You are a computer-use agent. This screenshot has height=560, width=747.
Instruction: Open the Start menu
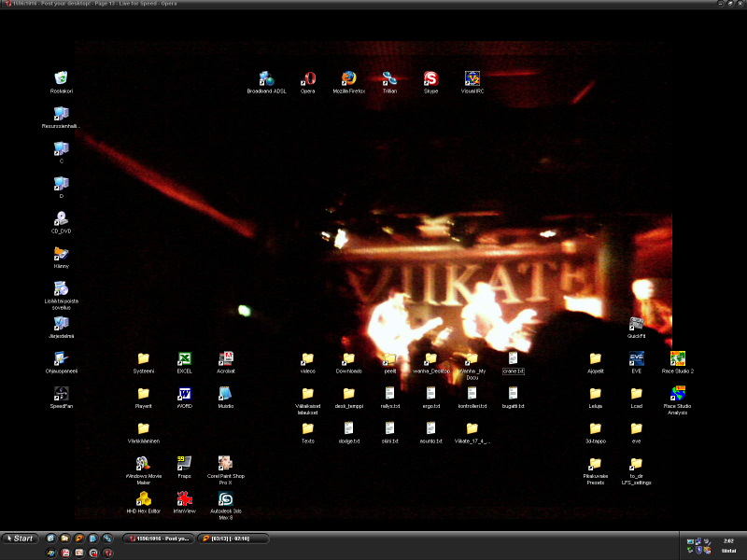(21, 539)
